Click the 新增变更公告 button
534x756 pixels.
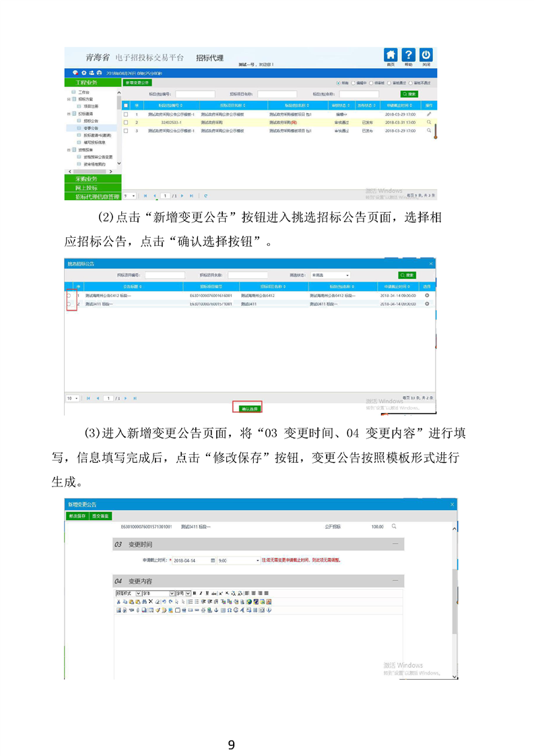(137, 82)
